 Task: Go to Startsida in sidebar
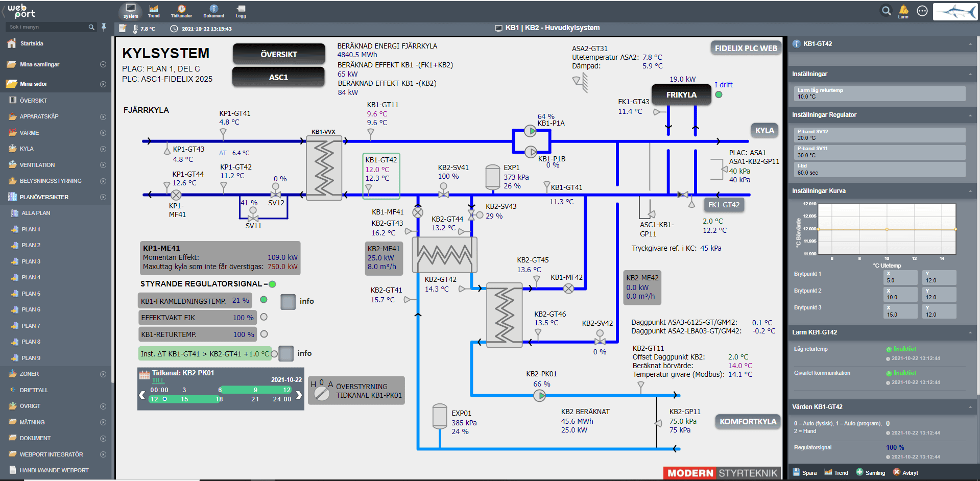coord(32,43)
